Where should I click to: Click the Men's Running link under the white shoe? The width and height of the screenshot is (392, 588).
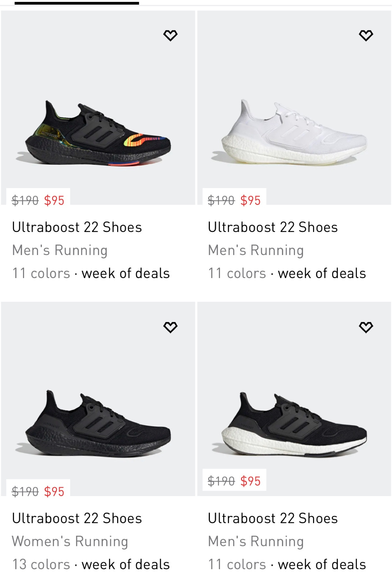256,250
